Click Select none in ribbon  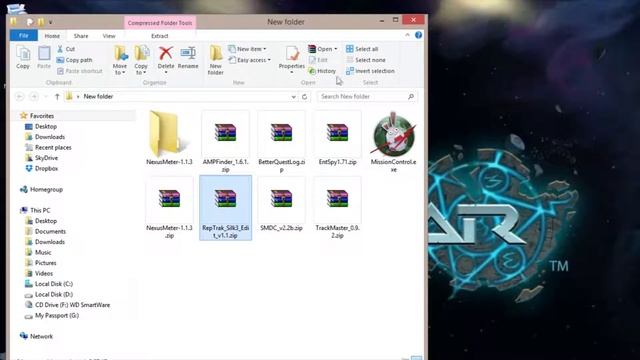pos(366,60)
